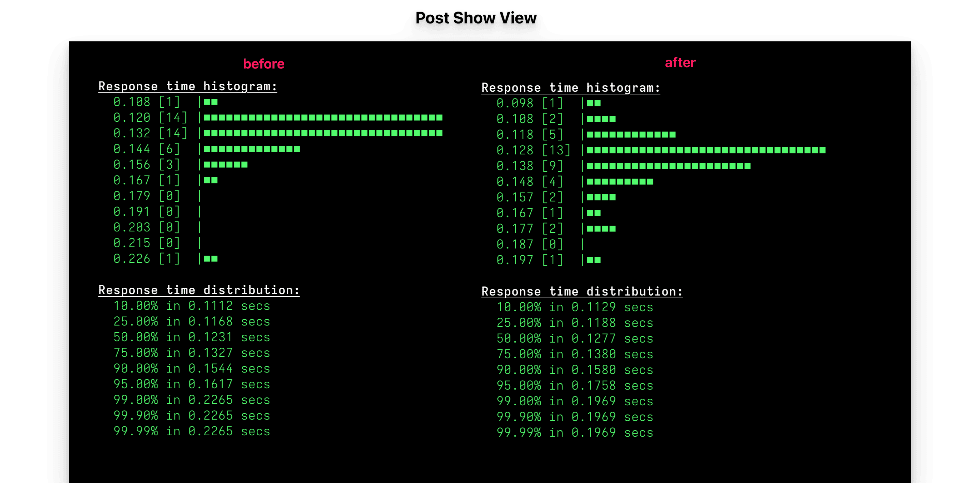The width and height of the screenshot is (980, 483).
Task: Click '50.00% in 0.1231 secs' line
Action: pyautogui.click(x=192, y=337)
